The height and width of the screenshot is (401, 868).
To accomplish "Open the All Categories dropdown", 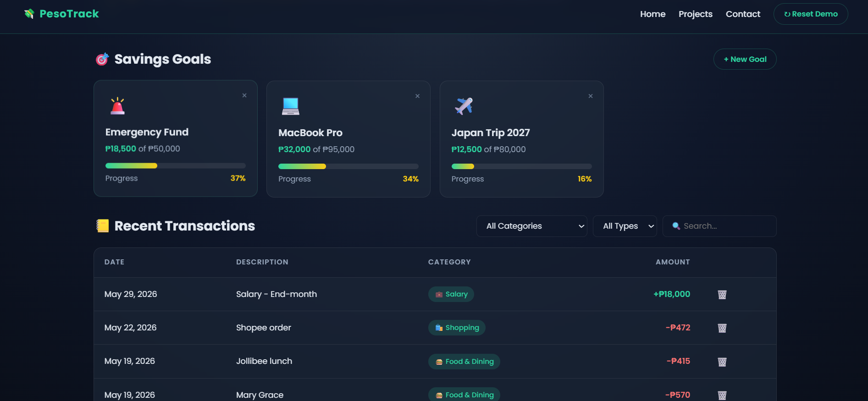I will (x=532, y=226).
